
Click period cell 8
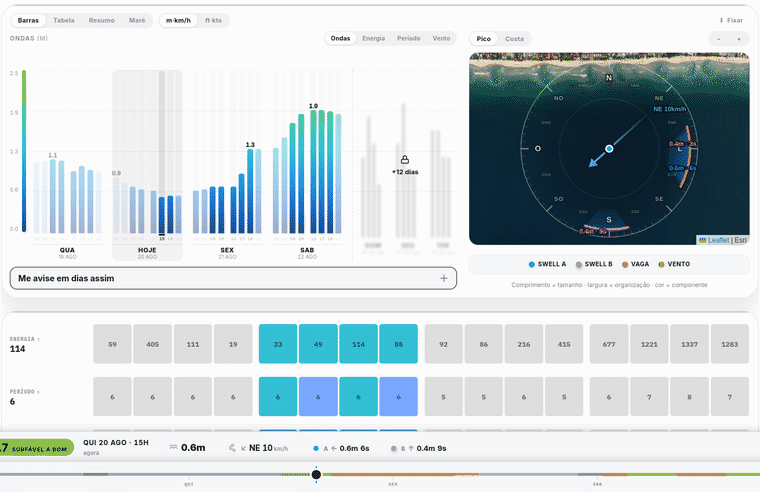click(x=689, y=397)
